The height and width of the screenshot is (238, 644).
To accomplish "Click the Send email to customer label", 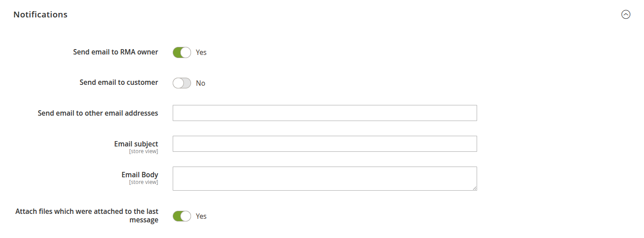I will (119, 82).
